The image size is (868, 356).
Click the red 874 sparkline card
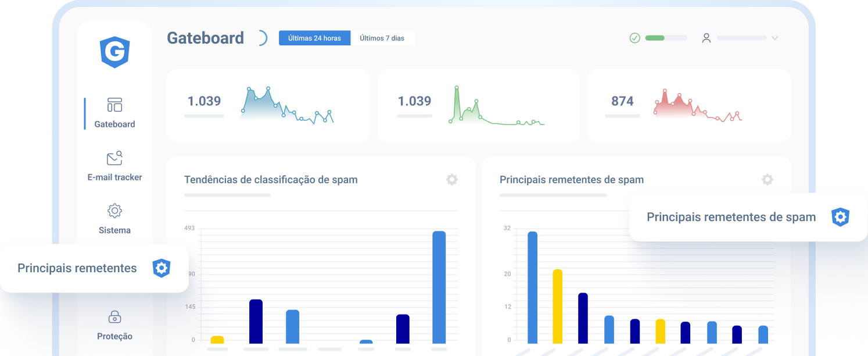[688, 105]
